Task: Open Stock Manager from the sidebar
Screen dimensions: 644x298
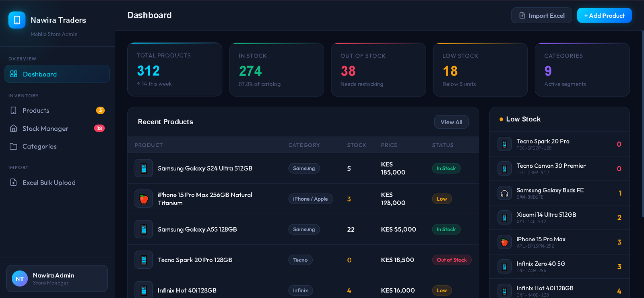Action: coord(45,129)
